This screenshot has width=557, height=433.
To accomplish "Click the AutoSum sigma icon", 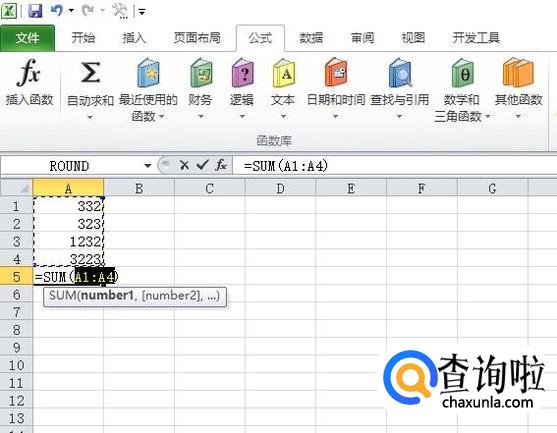I will click(x=90, y=73).
